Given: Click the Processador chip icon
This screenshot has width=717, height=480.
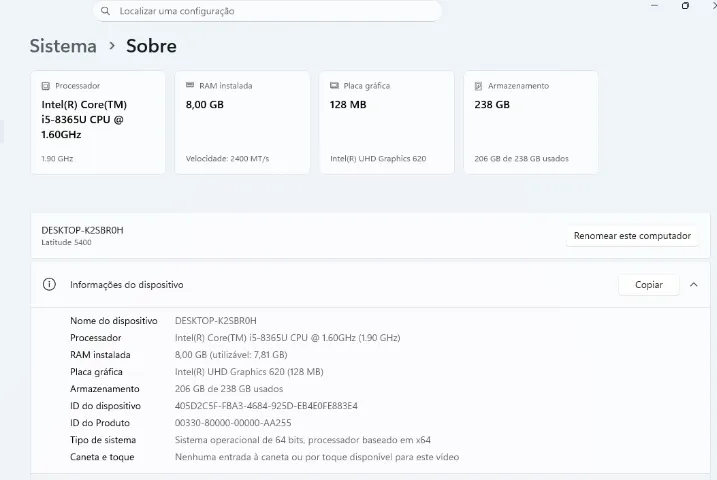Looking at the screenshot, I should [x=46, y=85].
